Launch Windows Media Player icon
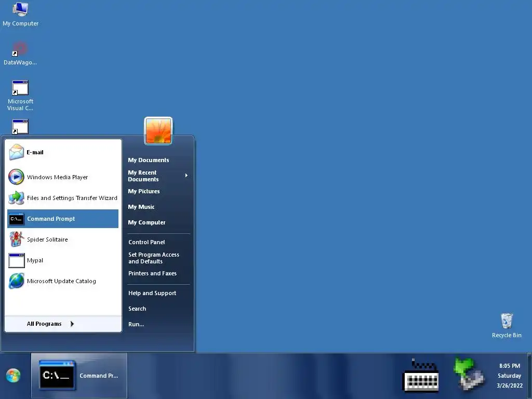This screenshot has height=399, width=532. click(x=16, y=177)
